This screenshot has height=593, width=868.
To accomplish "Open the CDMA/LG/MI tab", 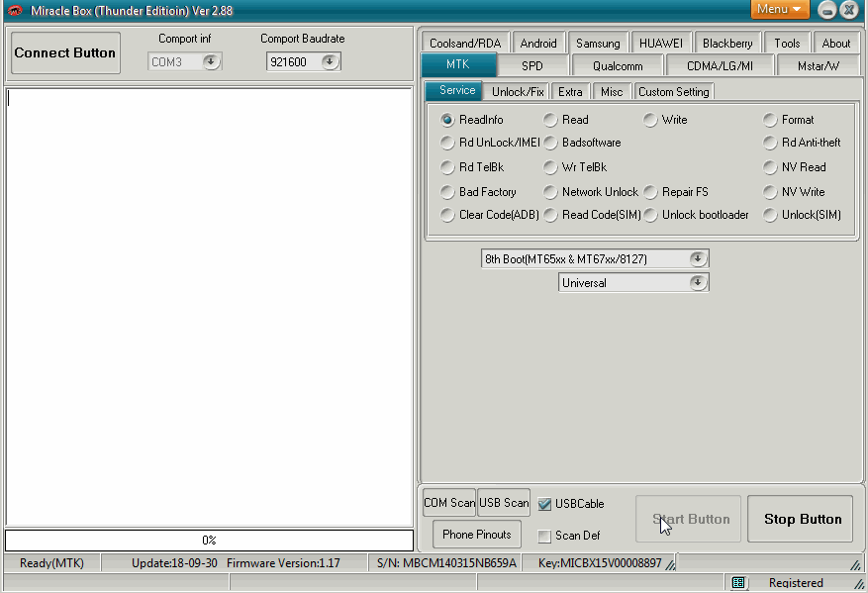I will tap(720, 66).
